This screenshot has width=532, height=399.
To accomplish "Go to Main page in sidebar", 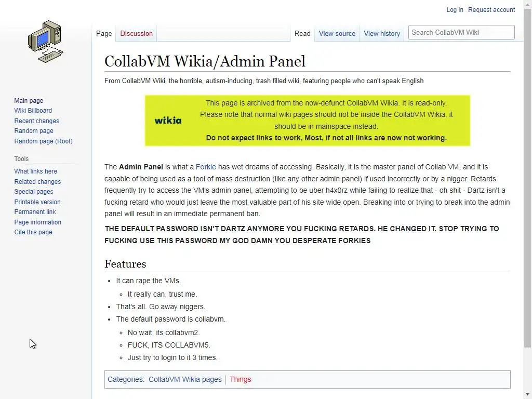I will (29, 101).
